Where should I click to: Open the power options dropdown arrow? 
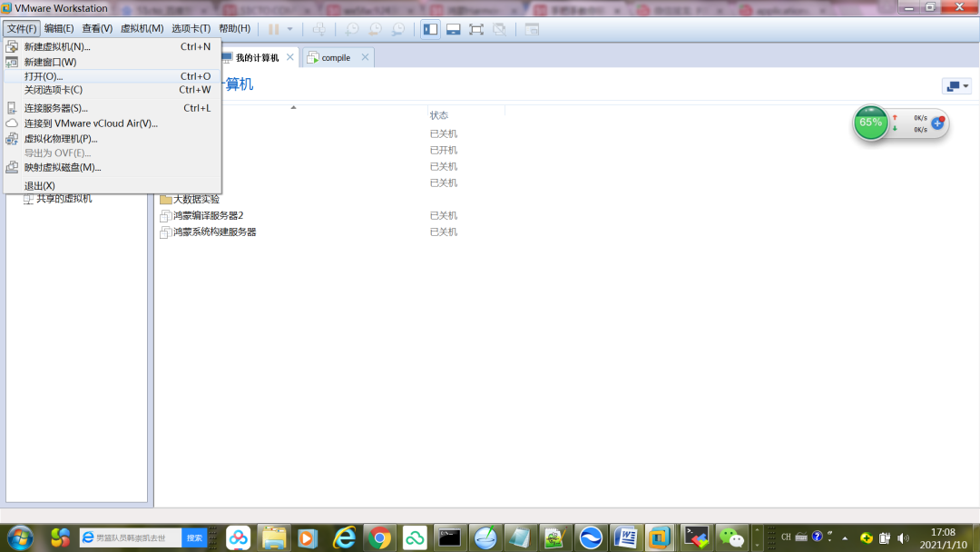click(x=290, y=29)
